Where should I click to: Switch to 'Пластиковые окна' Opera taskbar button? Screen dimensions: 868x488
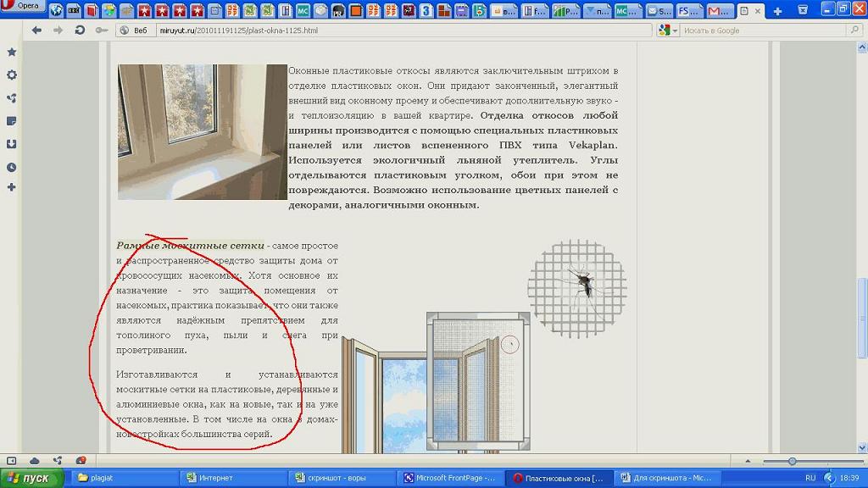[x=559, y=478]
